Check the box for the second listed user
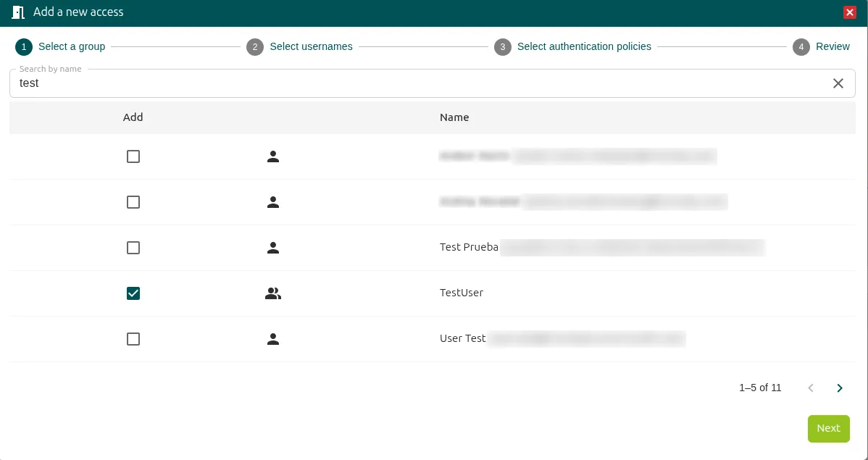This screenshot has height=460, width=868. (133, 202)
